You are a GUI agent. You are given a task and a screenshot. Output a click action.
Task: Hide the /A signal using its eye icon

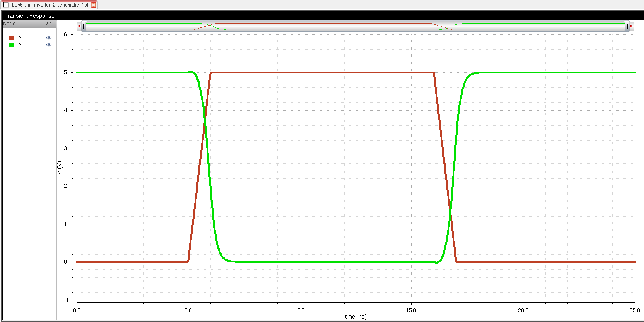pyautogui.click(x=49, y=38)
